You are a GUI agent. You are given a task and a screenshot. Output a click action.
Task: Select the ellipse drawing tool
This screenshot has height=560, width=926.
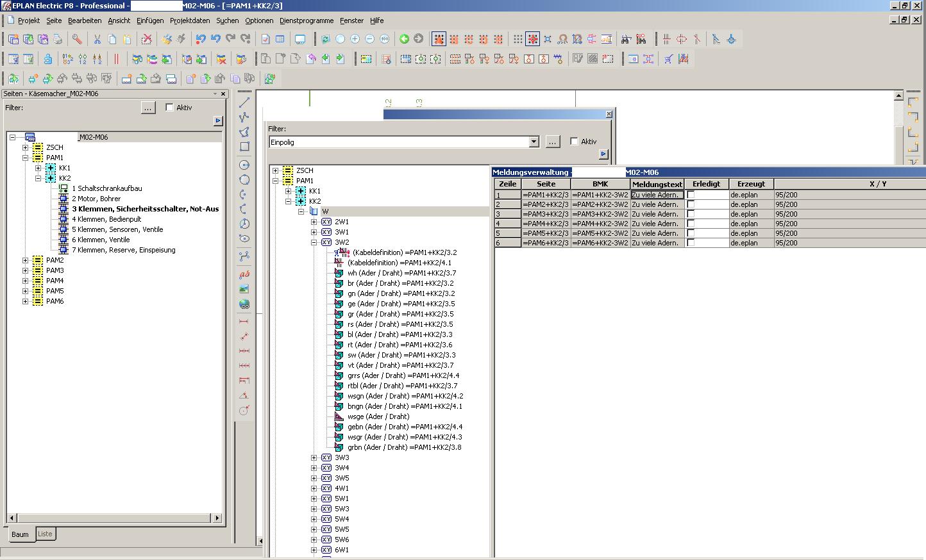(244, 238)
